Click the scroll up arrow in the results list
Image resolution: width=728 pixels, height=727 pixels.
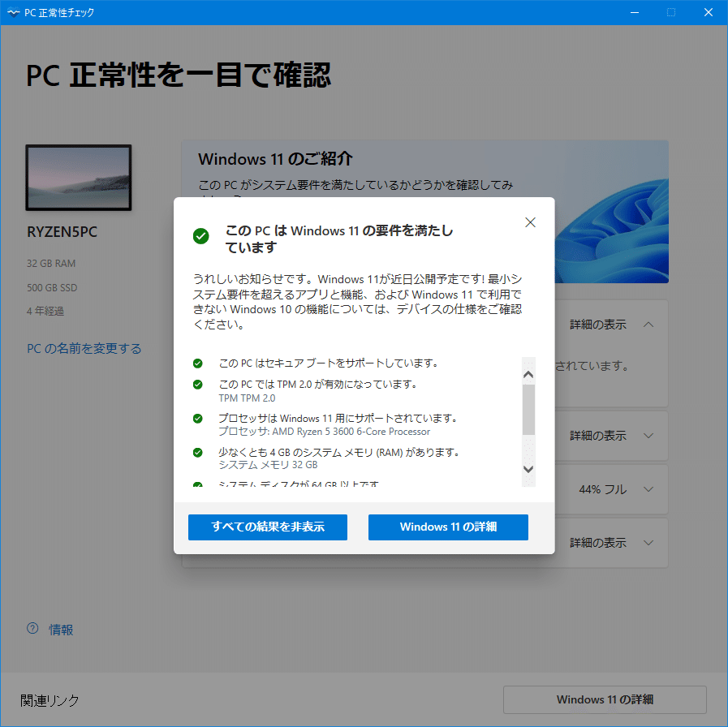pos(528,374)
